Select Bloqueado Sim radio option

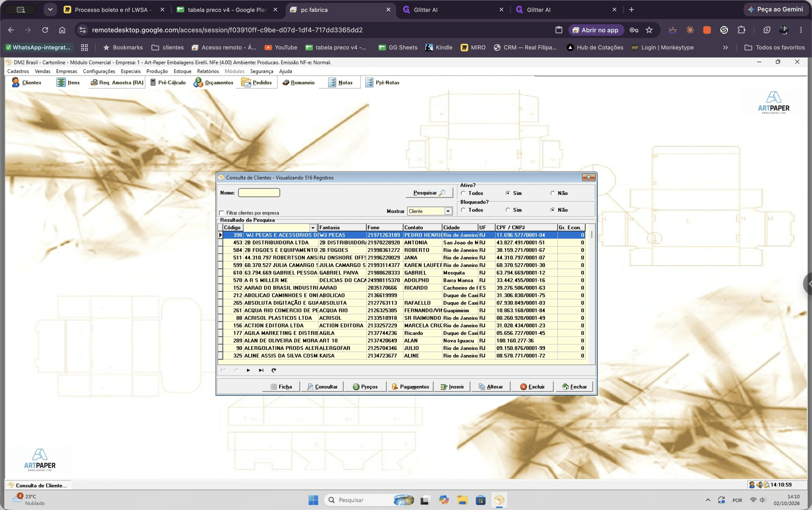point(508,210)
